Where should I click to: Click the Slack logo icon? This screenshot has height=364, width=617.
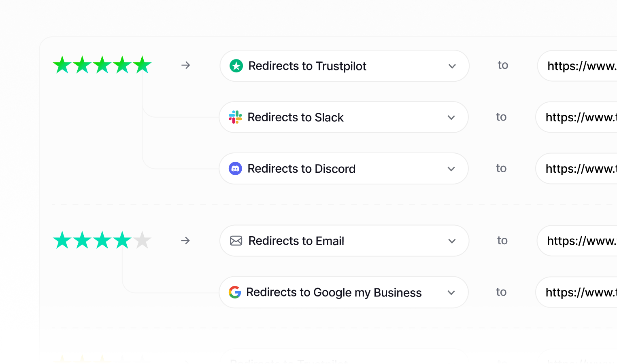click(235, 117)
